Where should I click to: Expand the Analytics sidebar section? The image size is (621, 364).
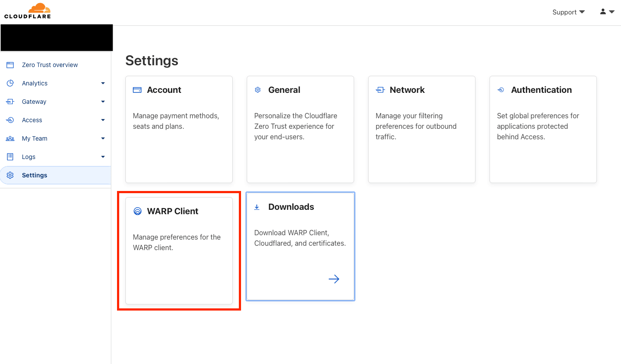(x=103, y=83)
